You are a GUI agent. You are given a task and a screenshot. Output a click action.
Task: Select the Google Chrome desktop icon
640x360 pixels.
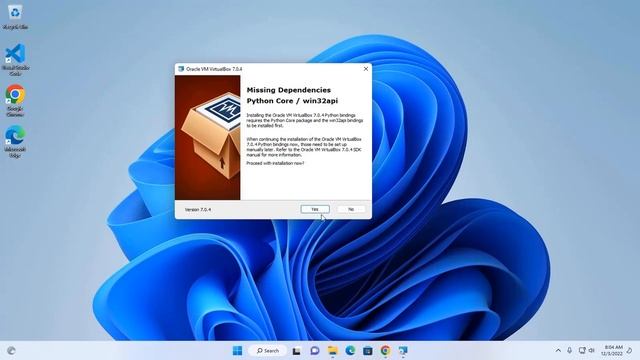pyautogui.click(x=15, y=101)
